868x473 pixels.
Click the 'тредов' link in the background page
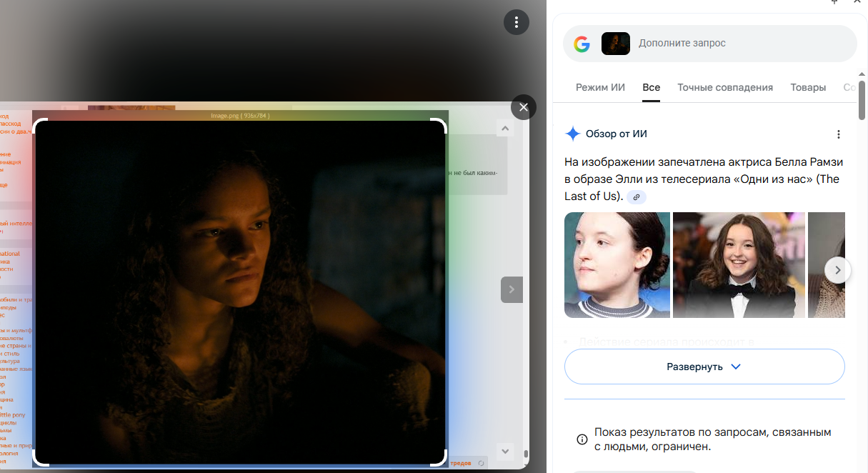[x=461, y=464]
